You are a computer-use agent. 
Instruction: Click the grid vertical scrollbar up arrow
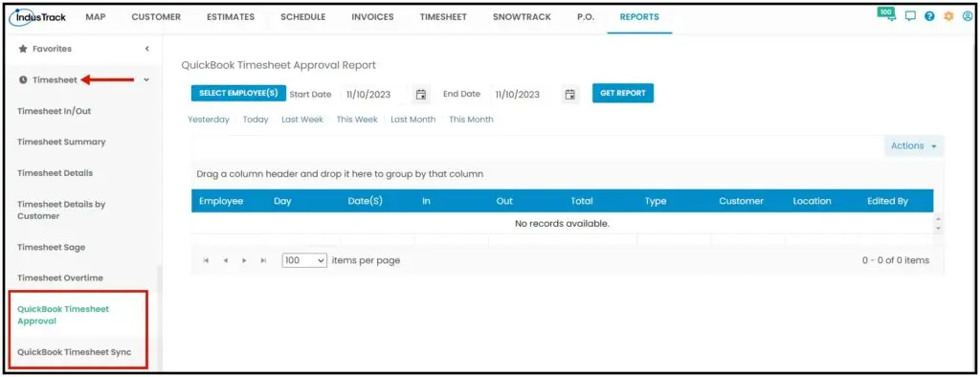pos(938,219)
